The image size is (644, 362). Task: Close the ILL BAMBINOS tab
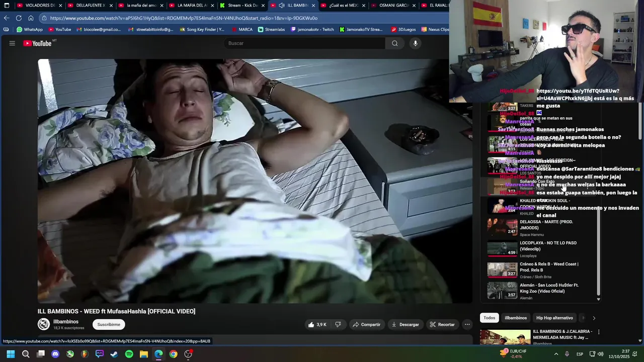click(313, 6)
